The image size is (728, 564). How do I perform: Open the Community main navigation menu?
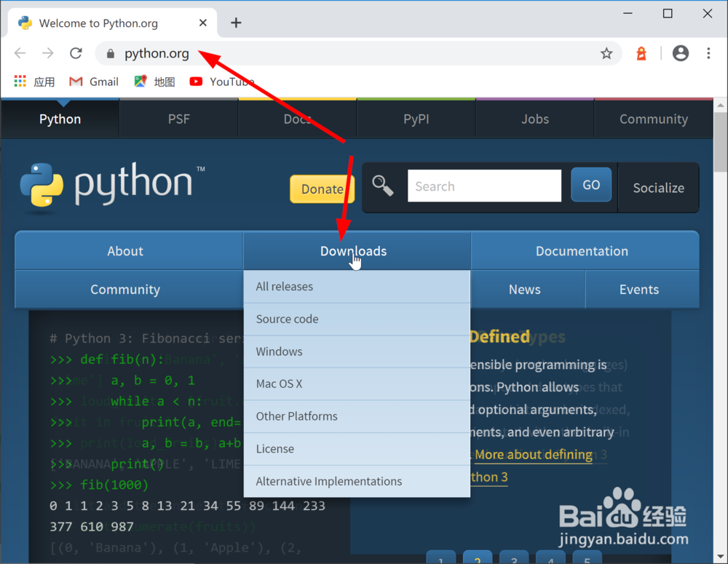(x=129, y=289)
